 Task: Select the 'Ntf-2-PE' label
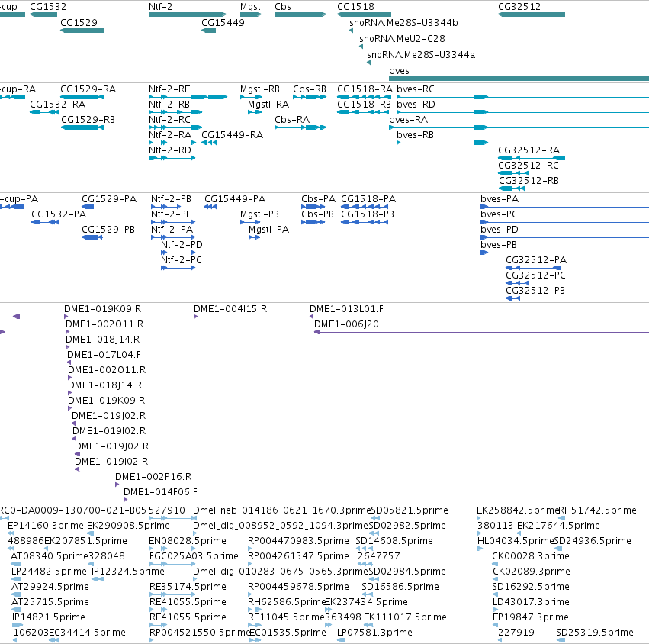pyautogui.click(x=172, y=214)
